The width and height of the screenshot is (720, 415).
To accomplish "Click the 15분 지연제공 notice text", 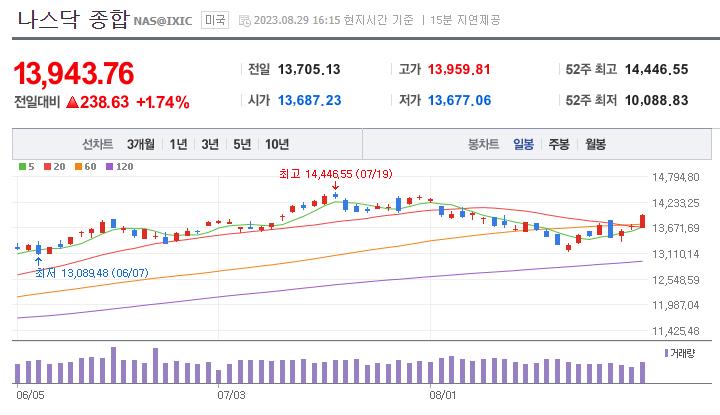I will click(465, 20).
